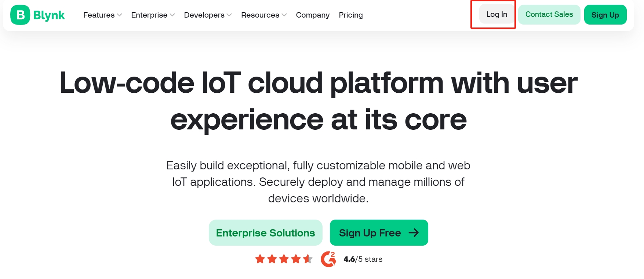Open the Pricing menu item
The width and height of the screenshot is (644, 279).
(x=351, y=15)
